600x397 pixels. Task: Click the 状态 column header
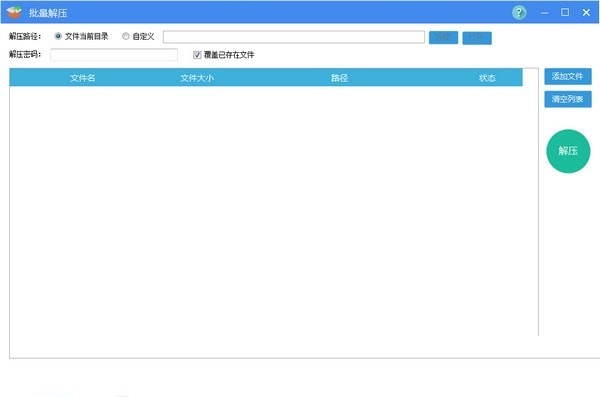[487, 78]
